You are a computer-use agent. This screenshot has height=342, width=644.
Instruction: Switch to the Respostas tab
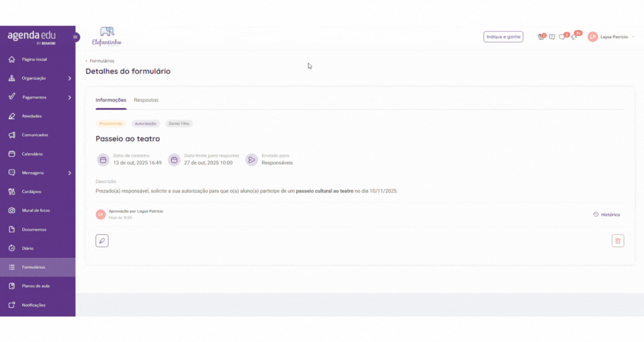click(146, 100)
